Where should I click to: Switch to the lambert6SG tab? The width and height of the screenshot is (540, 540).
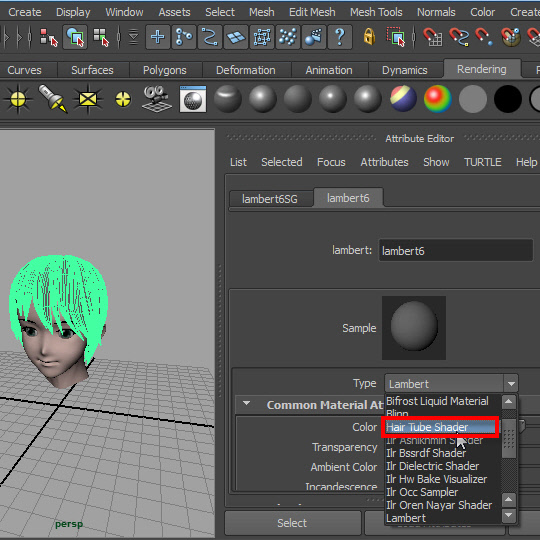(x=270, y=199)
